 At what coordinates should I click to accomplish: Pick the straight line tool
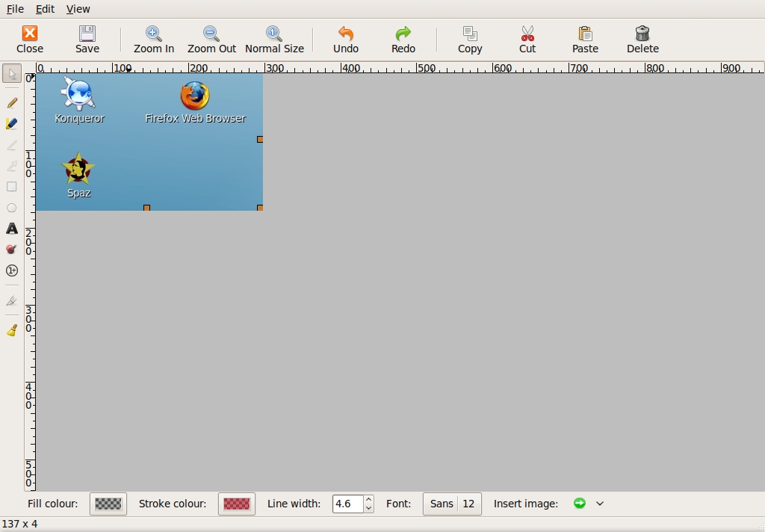tap(12, 145)
